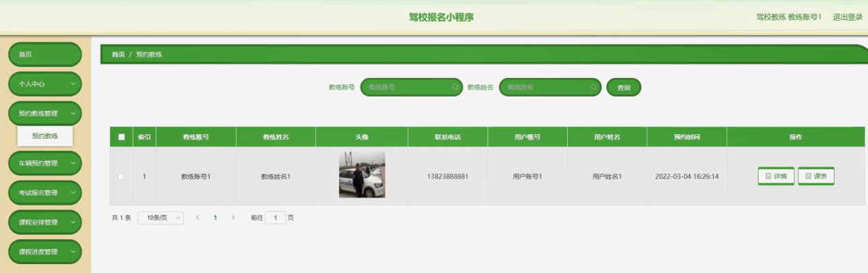Click the 教练账号 column header
Screen dimensions: 868x273
[x=196, y=137]
